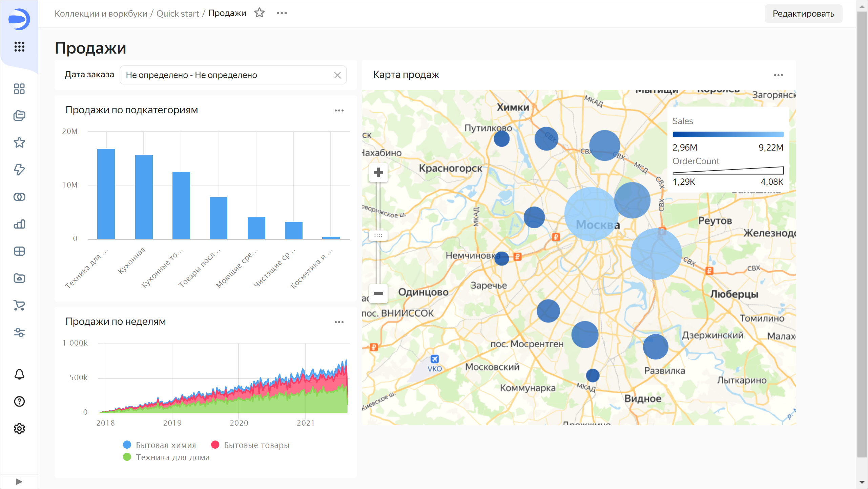The width and height of the screenshot is (868, 489).
Task: Open favorites section in left sidebar
Action: [19, 142]
